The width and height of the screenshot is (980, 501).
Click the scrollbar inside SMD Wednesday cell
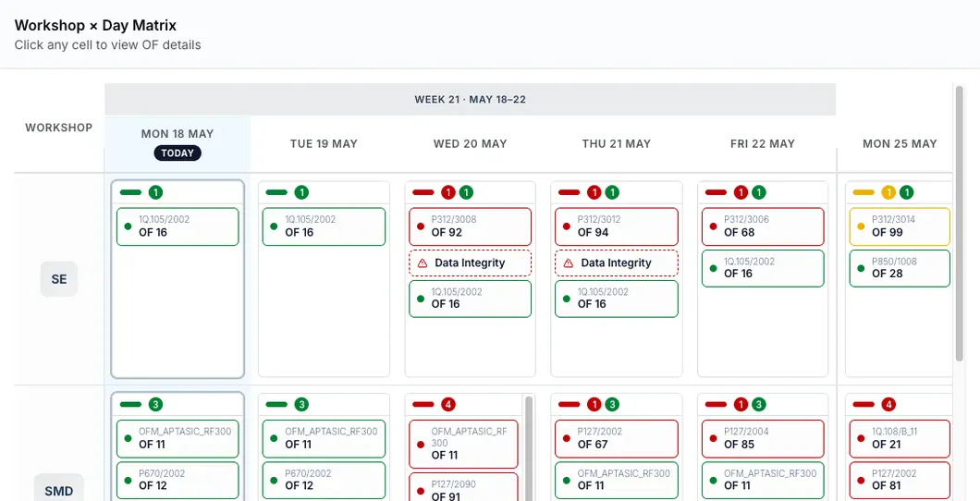click(529, 447)
